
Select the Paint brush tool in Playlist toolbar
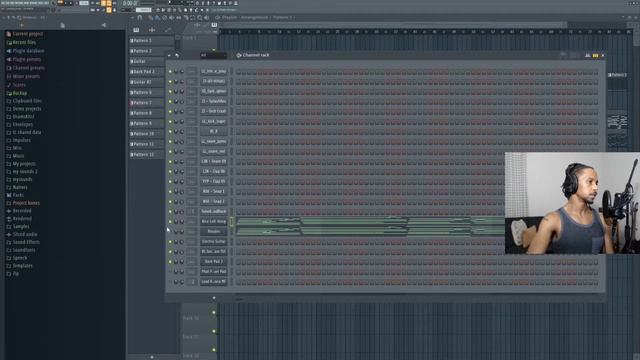(157, 18)
